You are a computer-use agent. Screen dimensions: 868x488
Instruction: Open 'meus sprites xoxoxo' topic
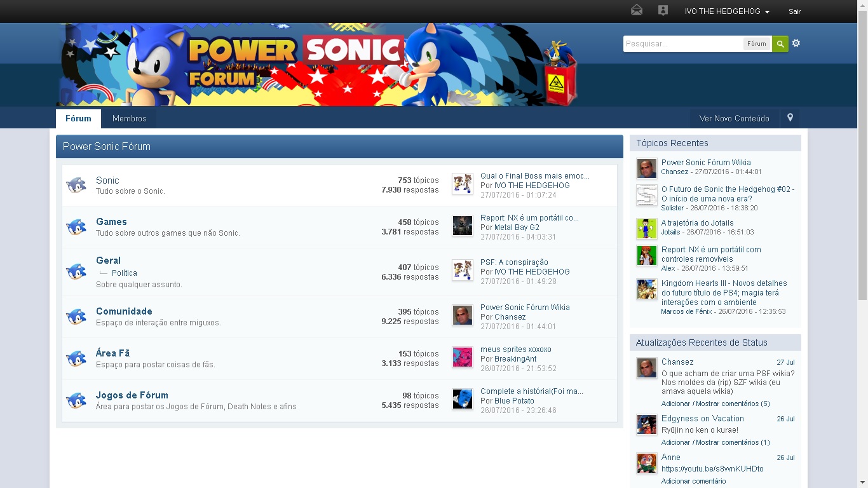tap(516, 349)
